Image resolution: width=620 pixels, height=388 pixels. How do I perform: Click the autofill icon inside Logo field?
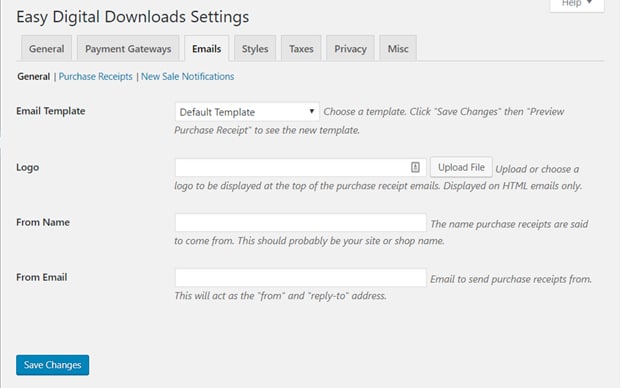415,167
